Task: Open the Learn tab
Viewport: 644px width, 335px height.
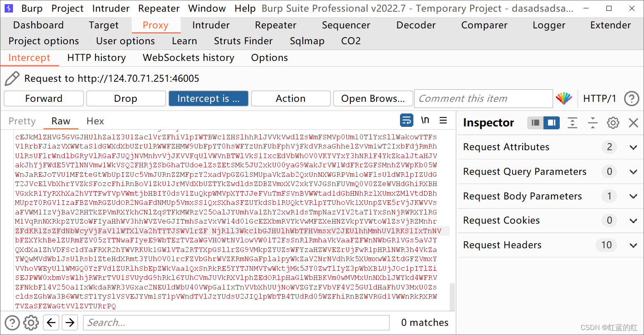Action: tap(184, 41)
